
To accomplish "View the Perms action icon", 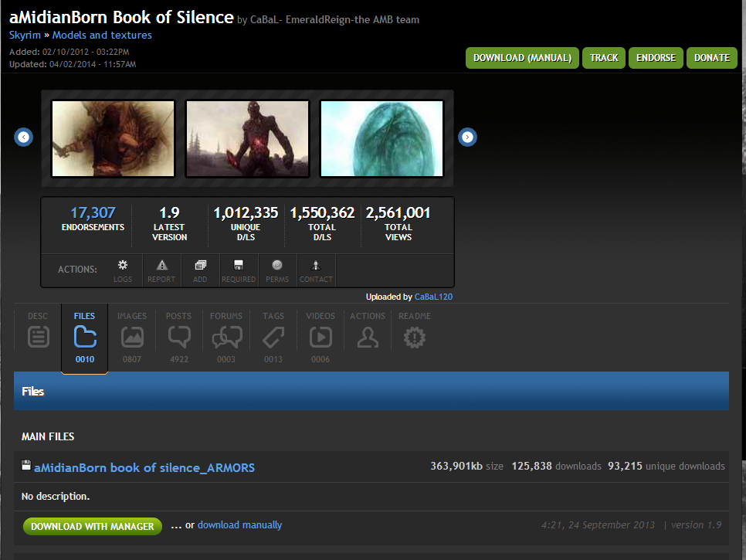I will 277,266.
